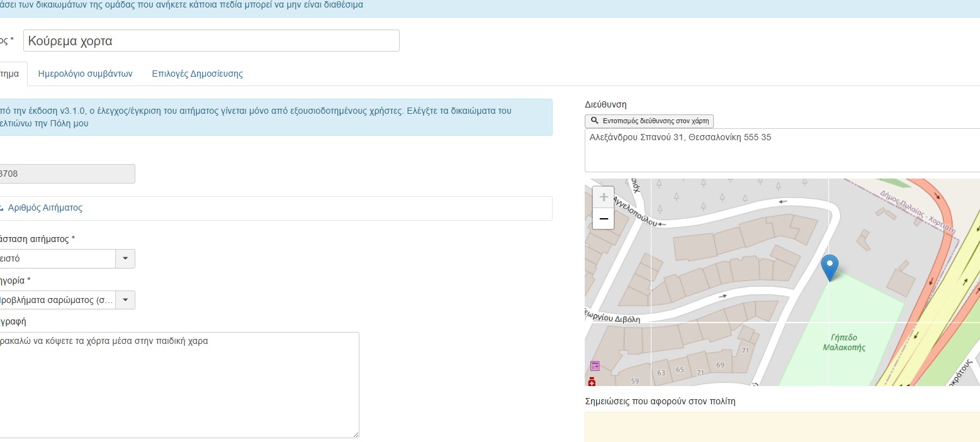Screen dimensions: 980x442
Task: Zoom in on the map with plus button
Action: click(604, 197)
